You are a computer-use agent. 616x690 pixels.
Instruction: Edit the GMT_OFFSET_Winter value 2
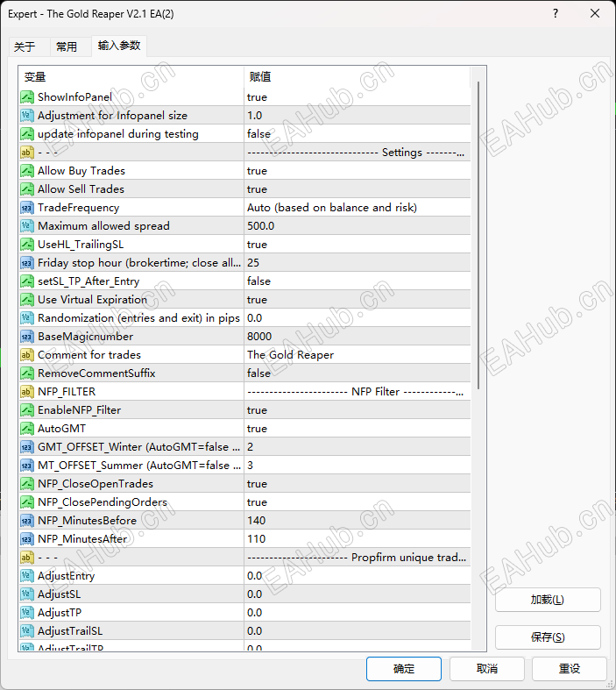point(357,447)
